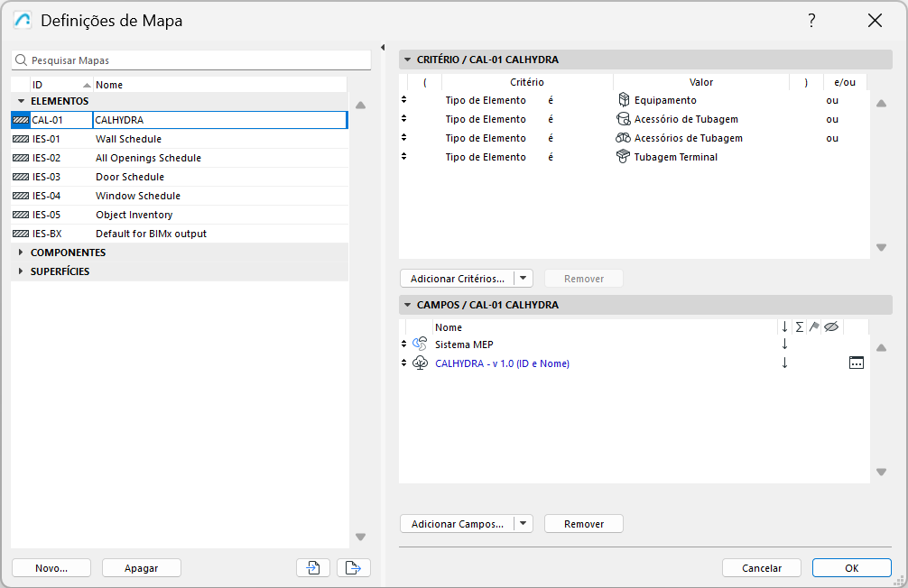The image size is (908, 588).
Task: Click the Equipamento element type icon
Action: (623, 100)
